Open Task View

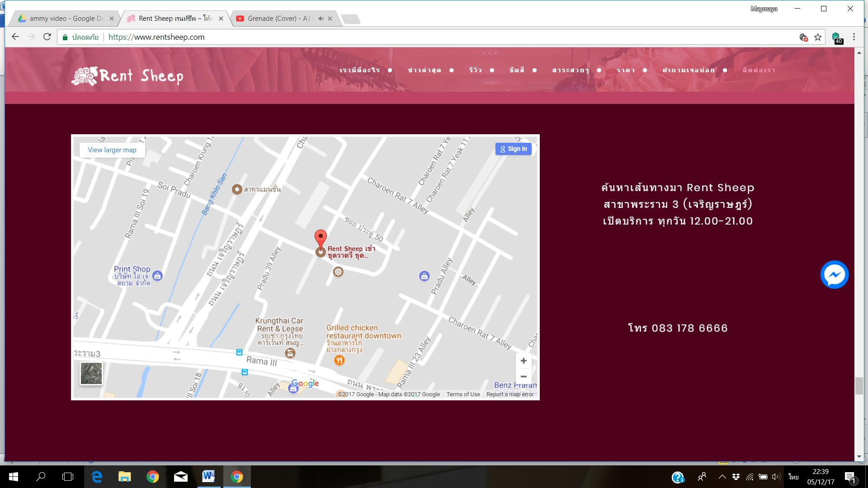pos(68,477)
